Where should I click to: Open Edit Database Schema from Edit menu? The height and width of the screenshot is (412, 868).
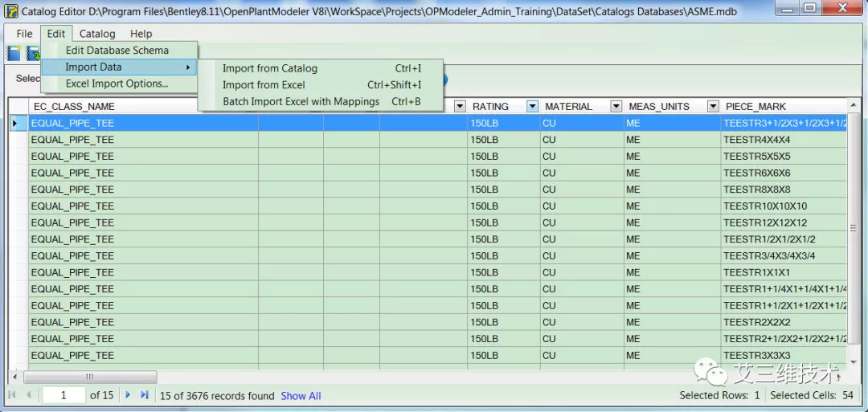tap(117, 51)
